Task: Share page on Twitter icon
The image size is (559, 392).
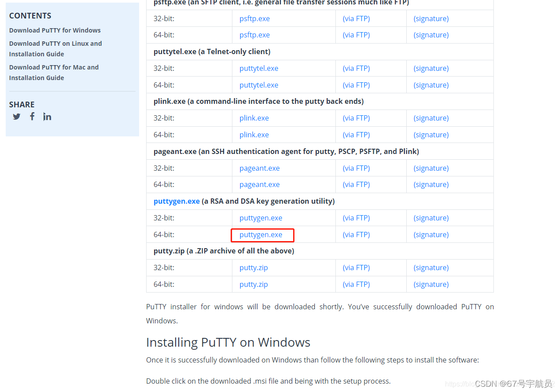Action: [17, 117]
